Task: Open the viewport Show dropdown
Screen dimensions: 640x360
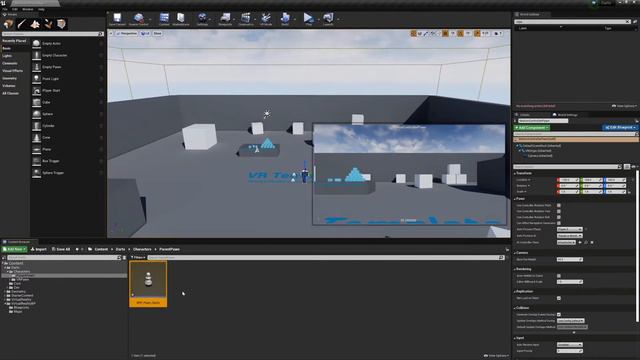Action: pos(158,33)
